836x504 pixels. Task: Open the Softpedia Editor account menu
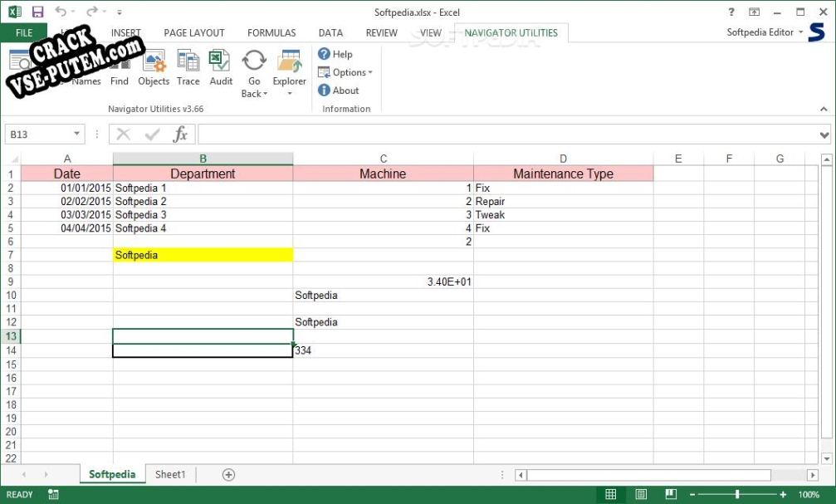click(x=765, y=32)
